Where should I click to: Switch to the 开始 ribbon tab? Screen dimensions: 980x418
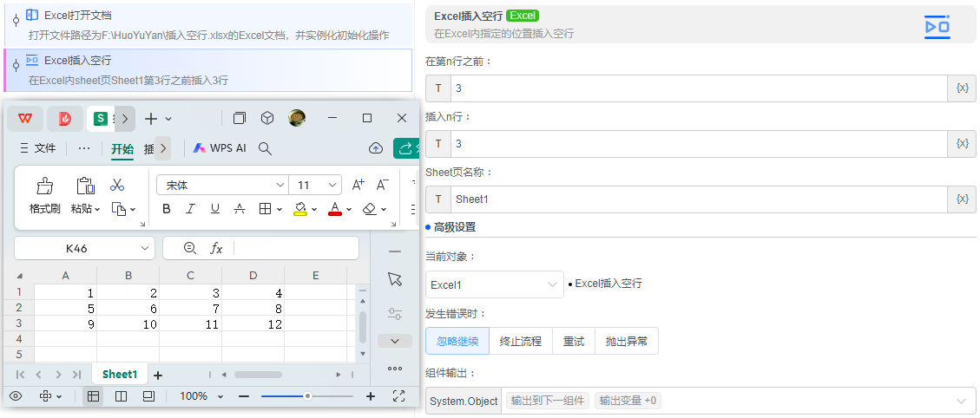(122, 148)
